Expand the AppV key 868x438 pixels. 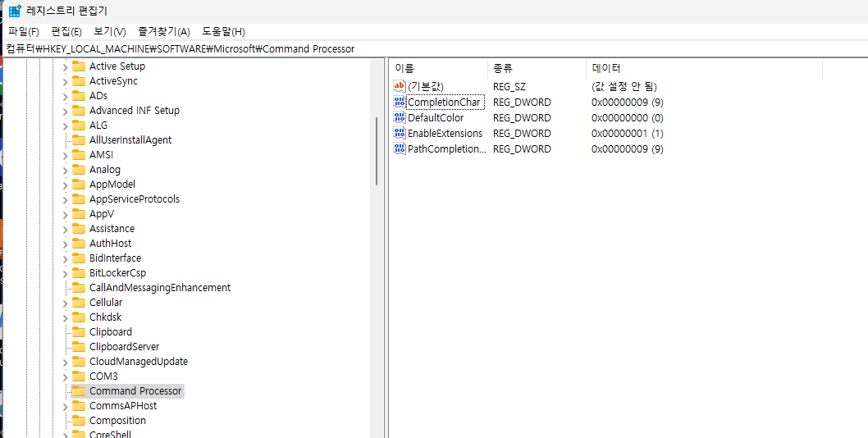click(65, 214)
